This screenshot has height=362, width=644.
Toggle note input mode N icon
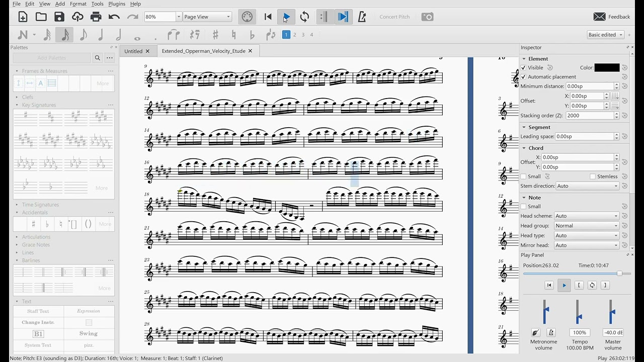click(x=23, y=35)
